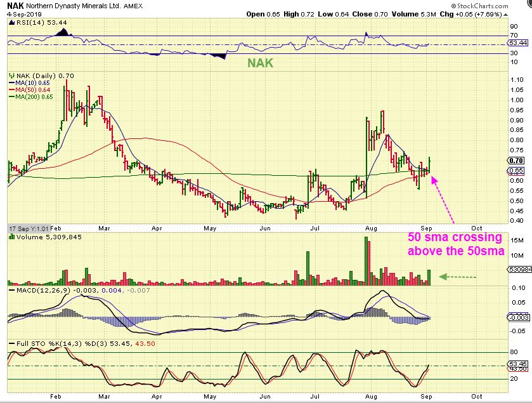
Task: Click the 15M volume axis label
Action: click(517, 241)
